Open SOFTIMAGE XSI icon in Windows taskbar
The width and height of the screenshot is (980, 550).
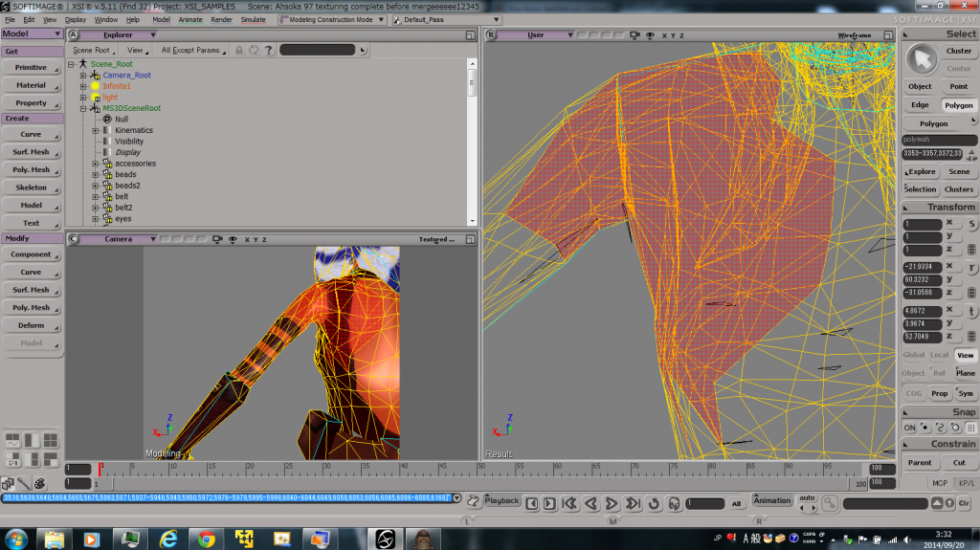point(385,539)
